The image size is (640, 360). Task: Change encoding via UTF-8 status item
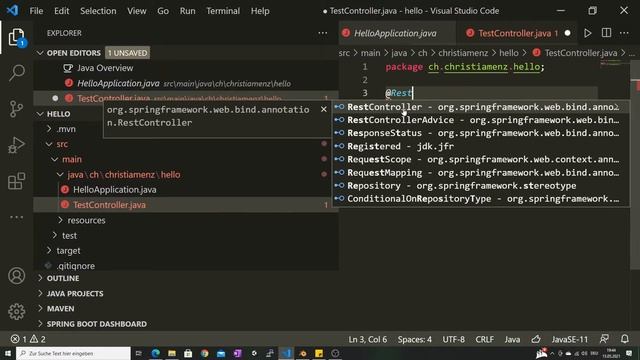453,339
